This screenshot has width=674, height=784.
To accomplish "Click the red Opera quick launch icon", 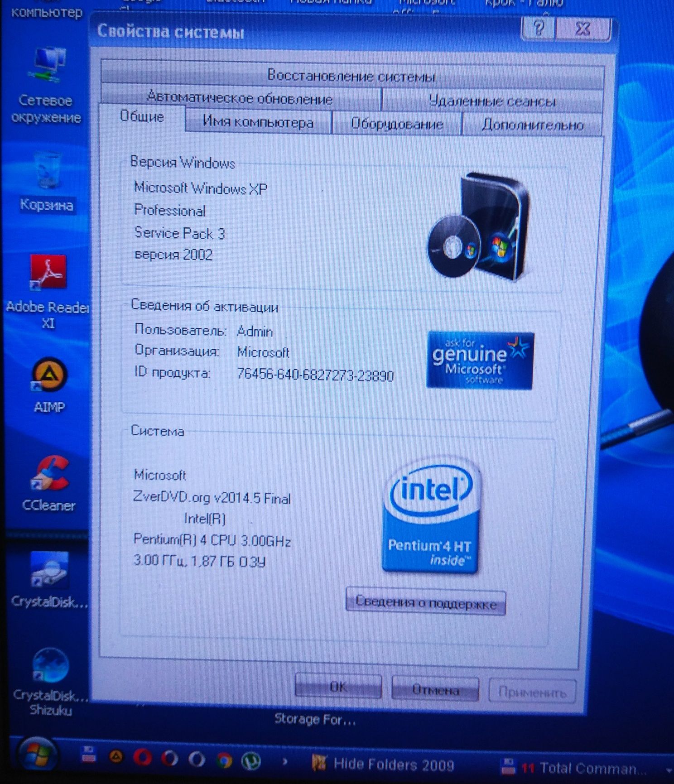I will point(142,757).
